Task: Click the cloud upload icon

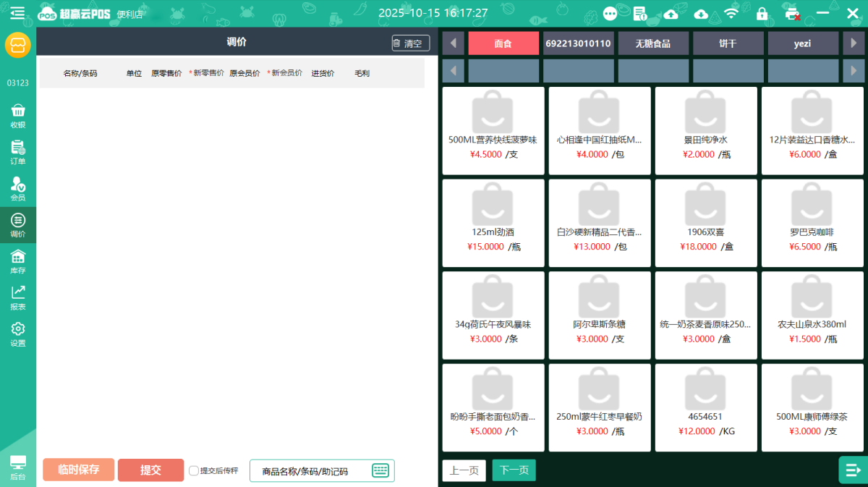Action: [671, 13]
